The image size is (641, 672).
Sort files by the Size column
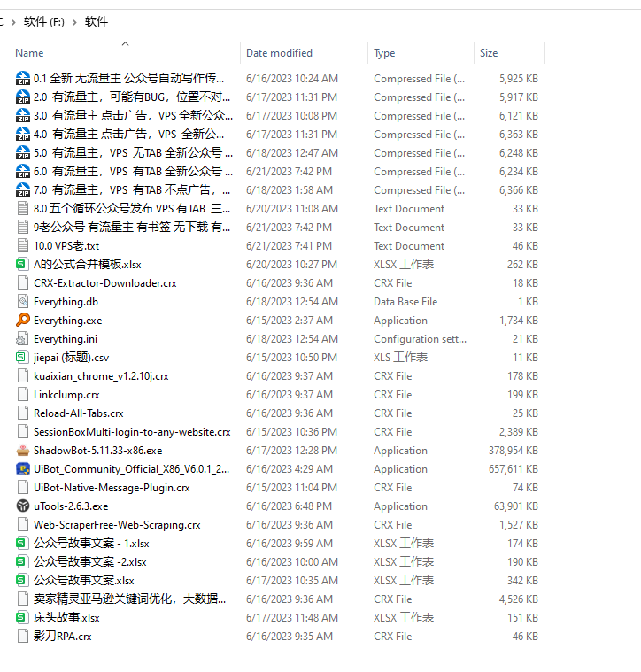click(489, 53)
